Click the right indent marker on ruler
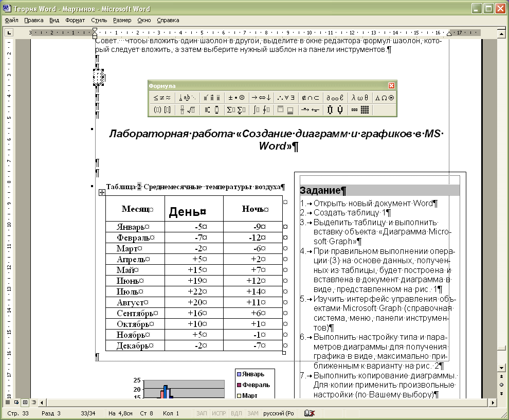Viewport: 509px width, 420px height. pyautogui.click(x=449, y=34)
